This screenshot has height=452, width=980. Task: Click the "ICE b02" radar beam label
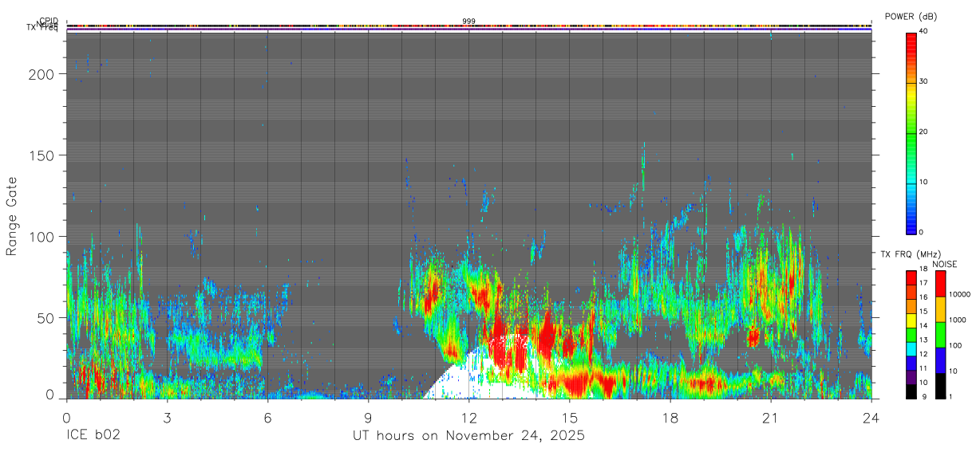93,436
